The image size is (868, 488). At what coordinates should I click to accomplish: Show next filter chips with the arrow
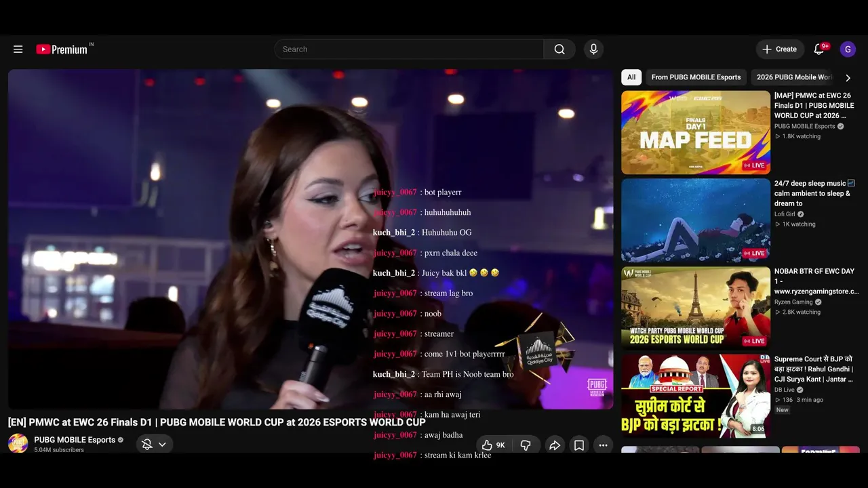[x=848, y=77]
